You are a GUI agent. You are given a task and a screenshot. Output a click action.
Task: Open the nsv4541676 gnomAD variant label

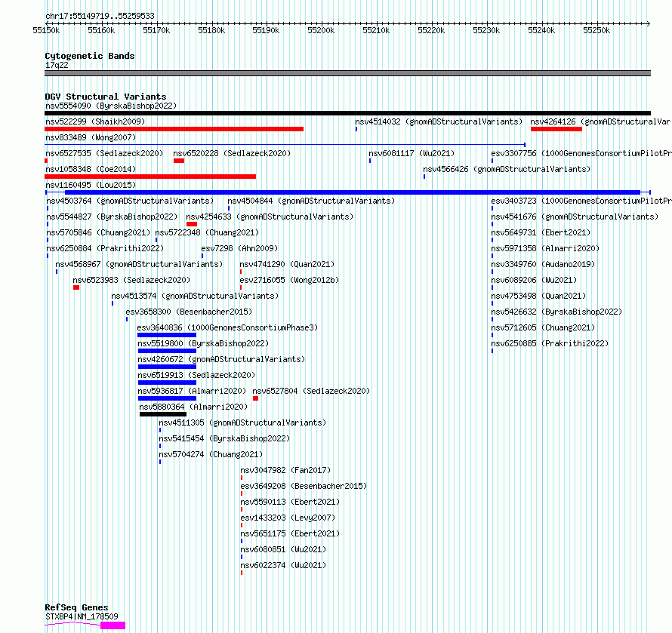point(575,217)
